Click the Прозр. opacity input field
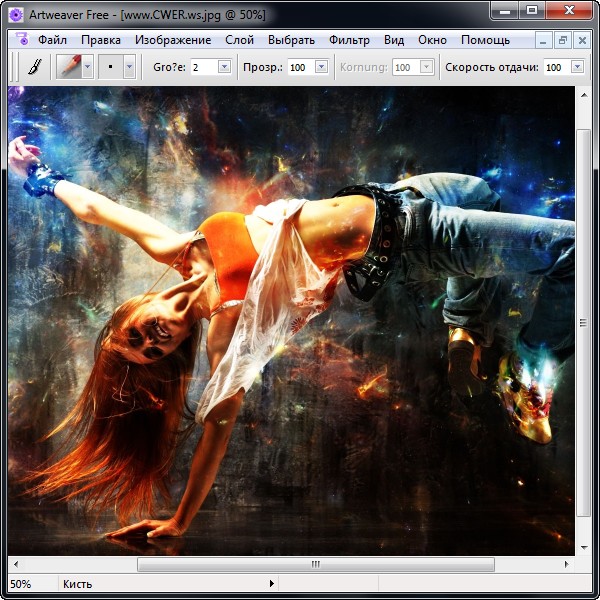Screen dimensions: 600x600 click(301, 67)
